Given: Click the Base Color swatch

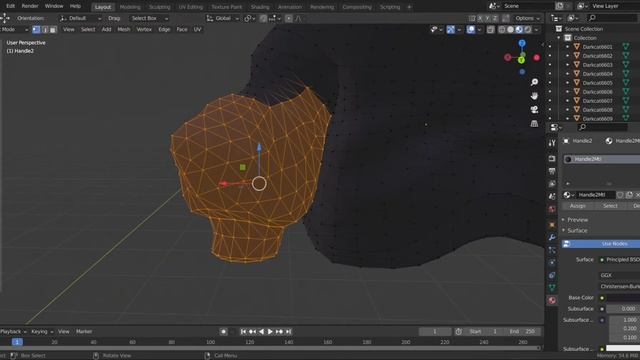Looking at the screenshot, I should click(623, 298).
